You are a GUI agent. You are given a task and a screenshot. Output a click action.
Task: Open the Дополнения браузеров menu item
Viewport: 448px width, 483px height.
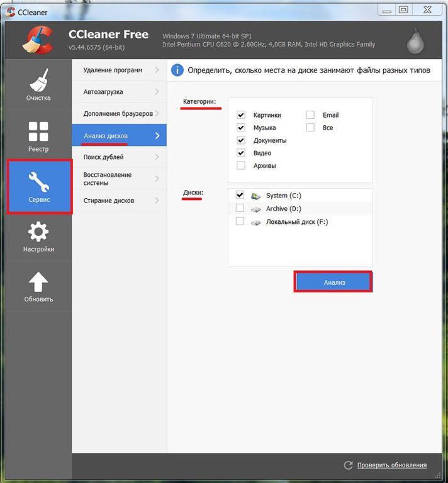coord(120,113)
